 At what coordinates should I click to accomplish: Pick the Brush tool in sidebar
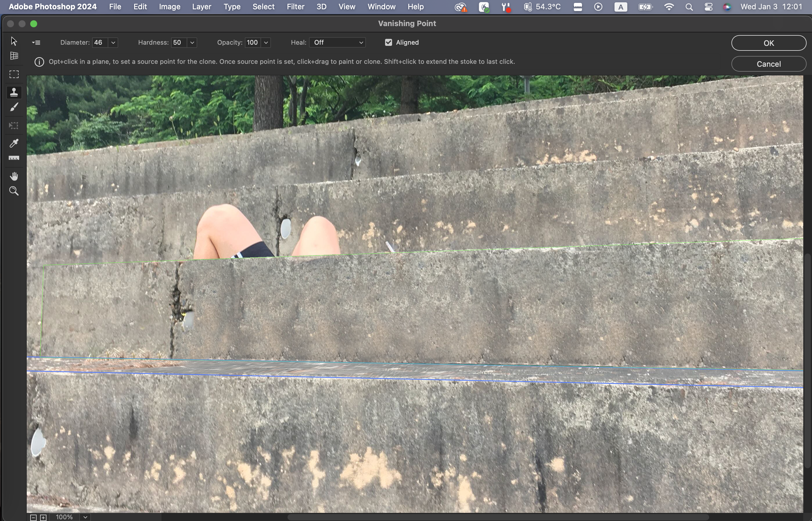pyautogui.click(x=14, y=107)
